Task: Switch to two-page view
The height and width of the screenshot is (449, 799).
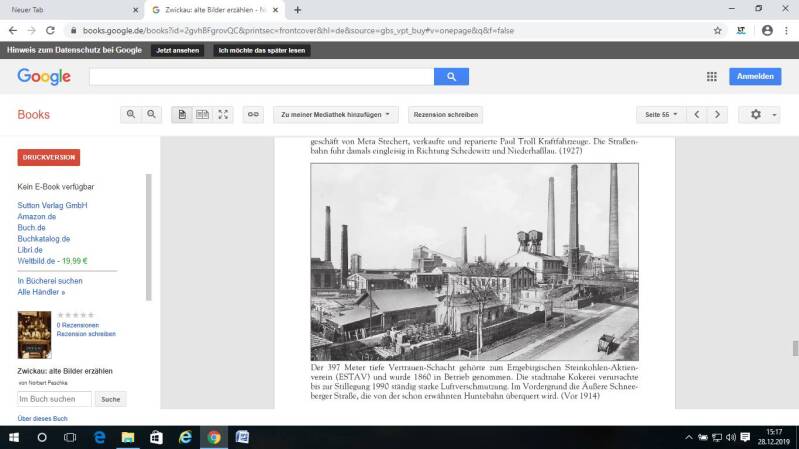Action: pos(203,115)
